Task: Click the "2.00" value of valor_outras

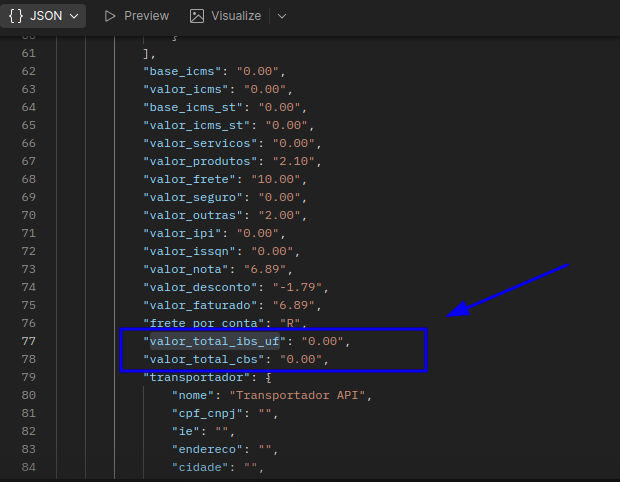Action: pos(279,215)
